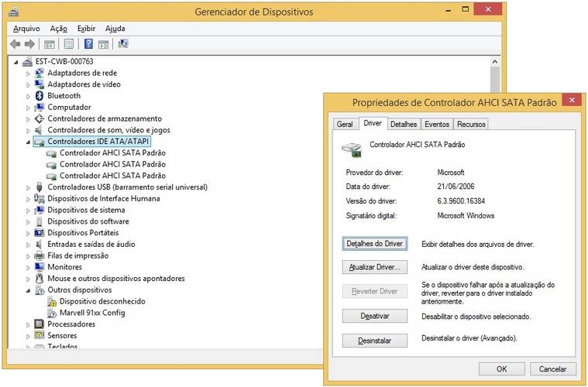Click the Entradas e saídas de áudio icon

click(39, 245)
